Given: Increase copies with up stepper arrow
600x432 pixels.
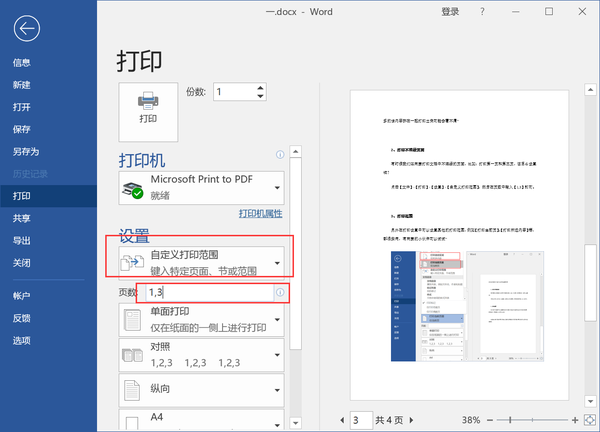Looking at the screenshot, I should click(260, 88).
